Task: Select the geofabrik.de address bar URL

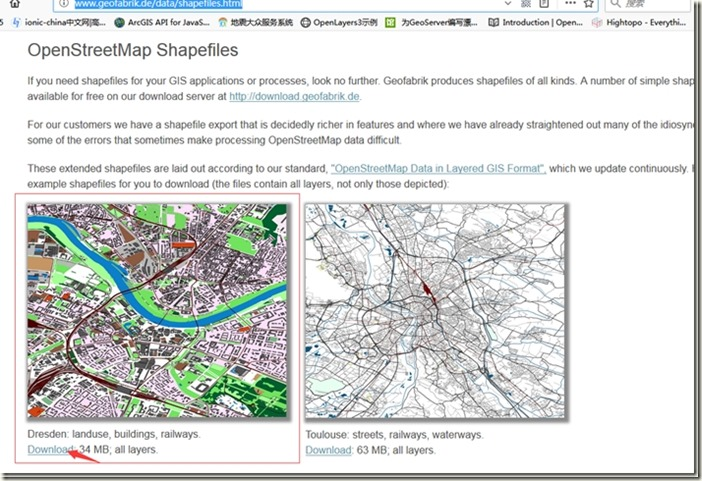Action: coord(158,4)
